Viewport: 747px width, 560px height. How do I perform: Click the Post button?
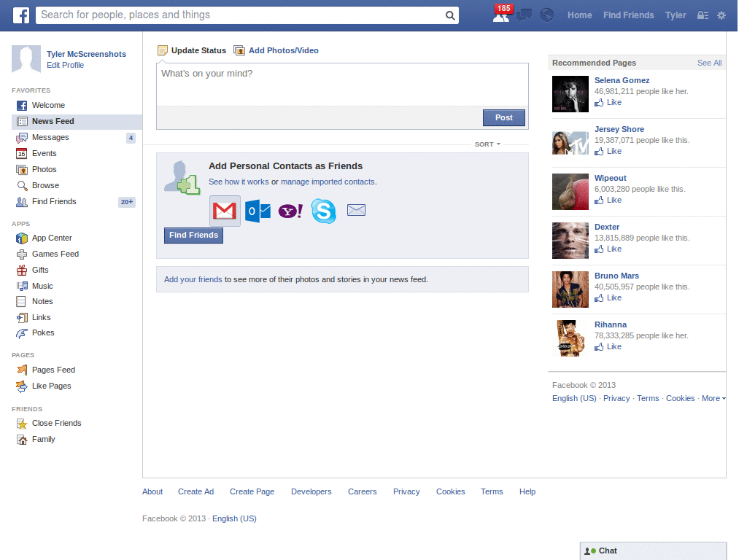pos(503,117)
